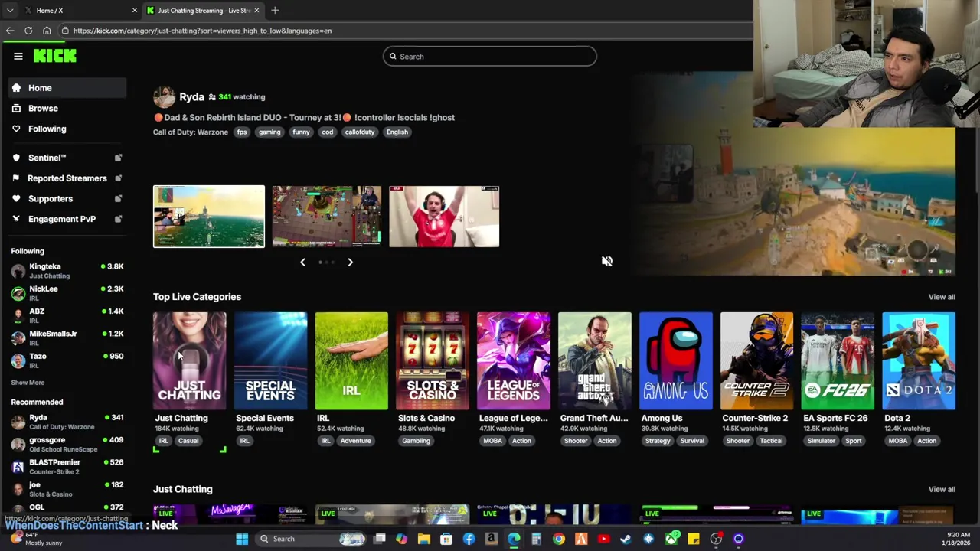The image size is (980, 551).
Task: Click the gaming tag on featured stream
Action: (x=269, y=132)
